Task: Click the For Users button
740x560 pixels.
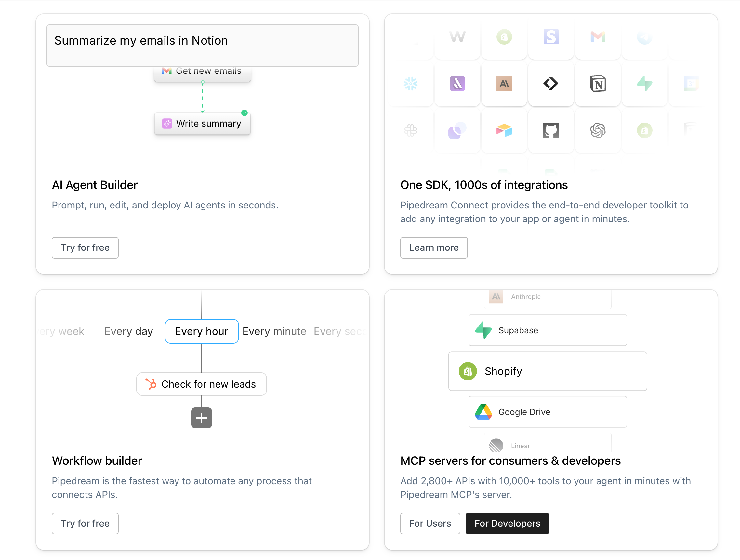Action: pos(430,523)
